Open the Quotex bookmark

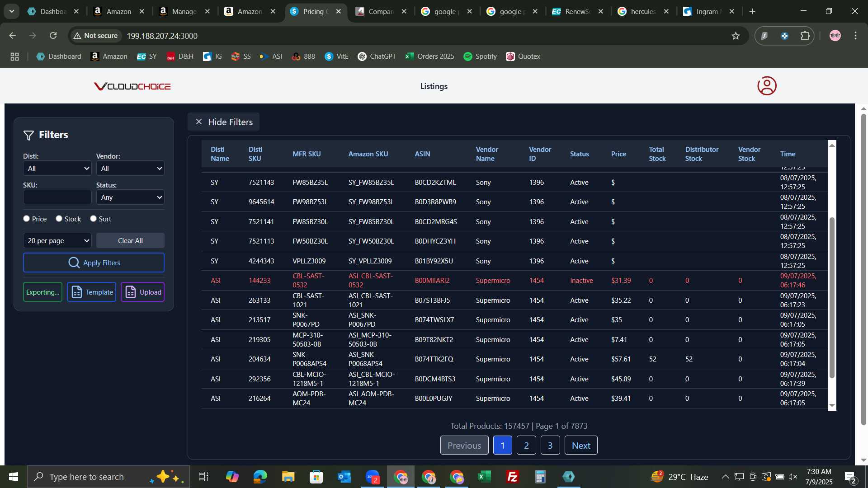pos(523,56)
